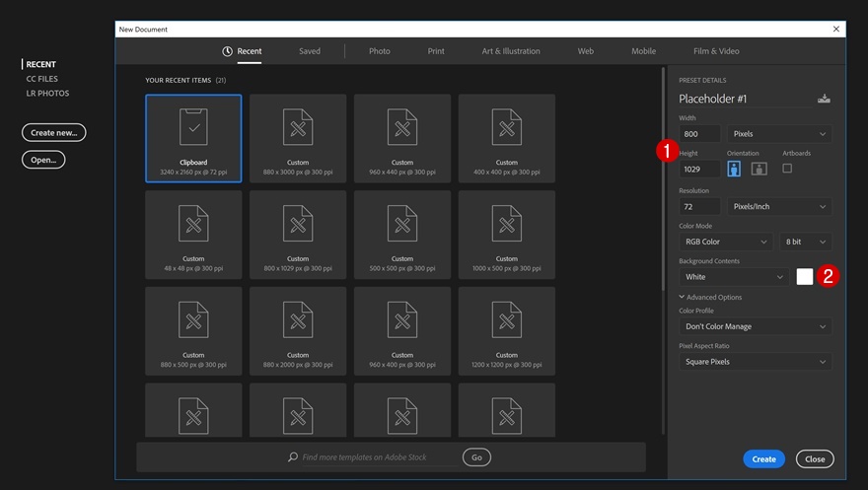Click Create new... button in start screen

53,133
